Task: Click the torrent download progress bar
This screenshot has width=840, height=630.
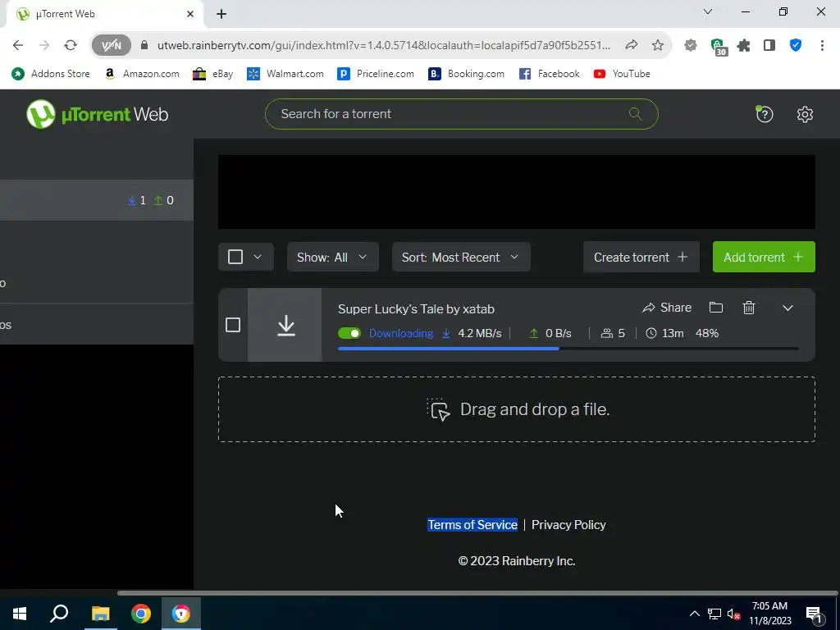Action: pyautogui.click(x=568, y=348)
